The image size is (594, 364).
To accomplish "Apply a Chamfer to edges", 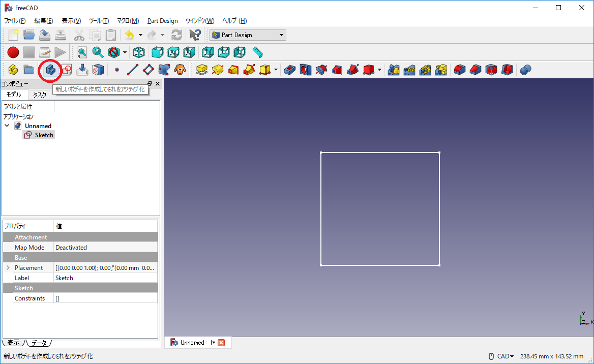I will tap(476, 70).
